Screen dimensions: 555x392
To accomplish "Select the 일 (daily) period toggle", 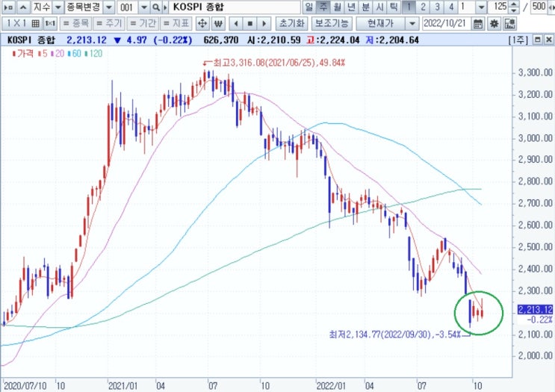I will [309, 7].
